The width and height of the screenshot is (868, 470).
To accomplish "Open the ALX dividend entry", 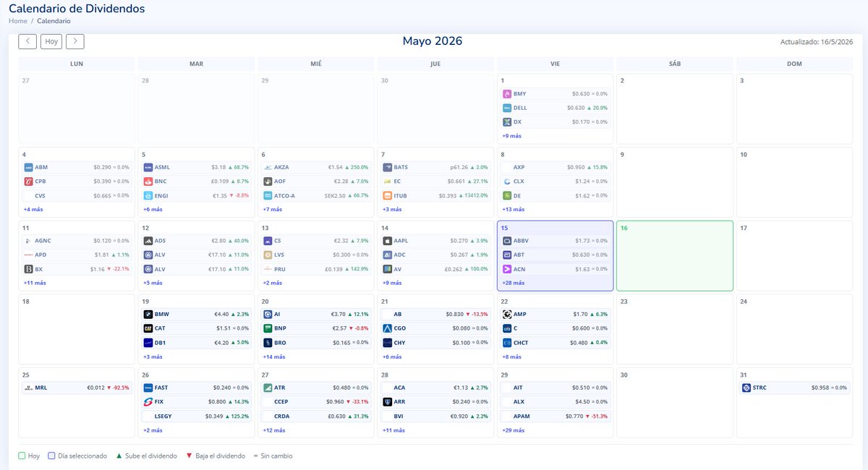I will 556,402.
